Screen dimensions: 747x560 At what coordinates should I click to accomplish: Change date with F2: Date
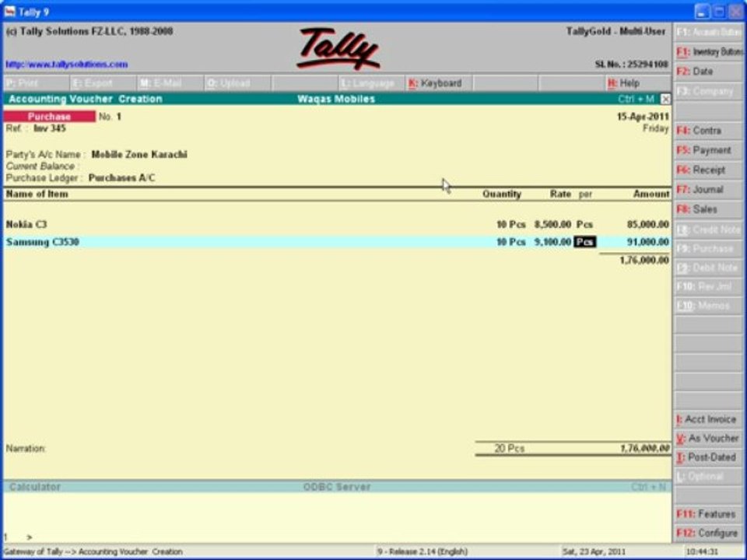click(x=708, y=72)
